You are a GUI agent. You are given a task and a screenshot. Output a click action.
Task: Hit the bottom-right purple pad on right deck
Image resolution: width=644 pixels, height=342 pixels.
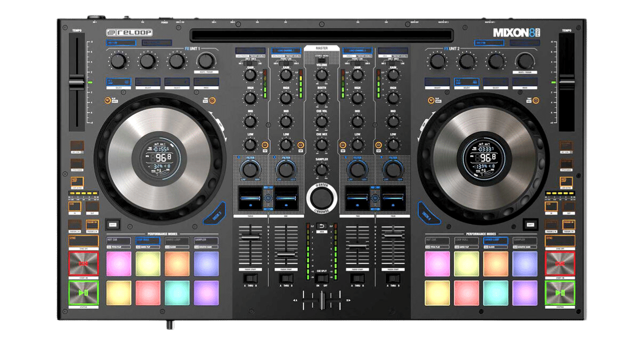525,292
